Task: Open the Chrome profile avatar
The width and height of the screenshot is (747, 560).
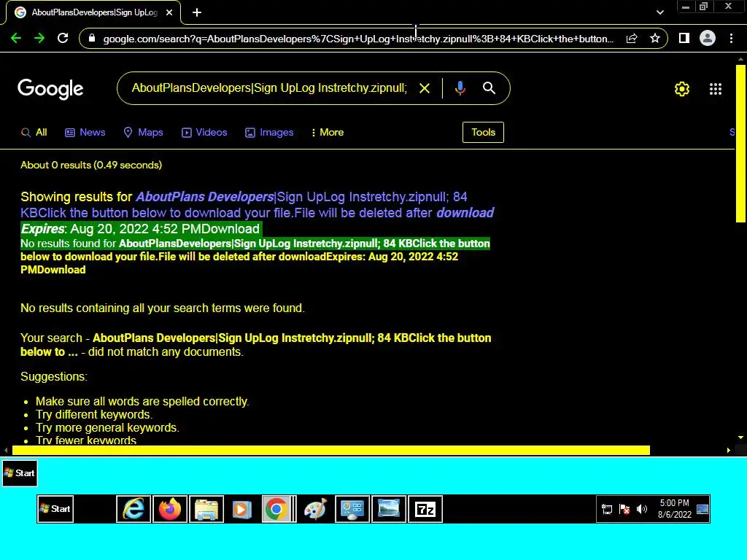Action: [708, 38]
